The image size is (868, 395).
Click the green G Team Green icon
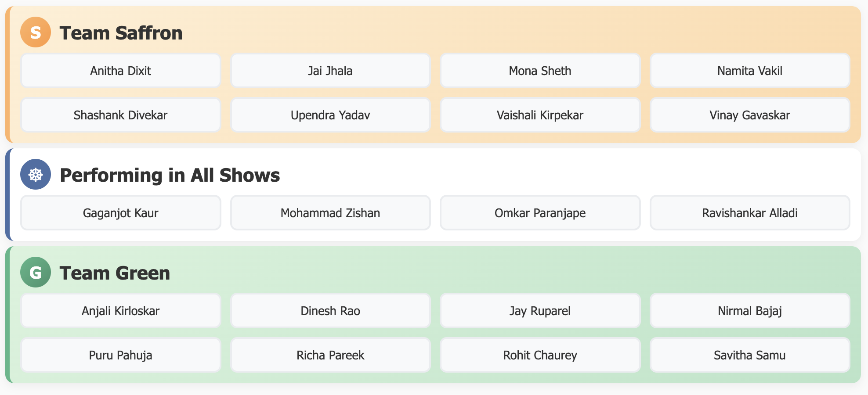point(36,272)
